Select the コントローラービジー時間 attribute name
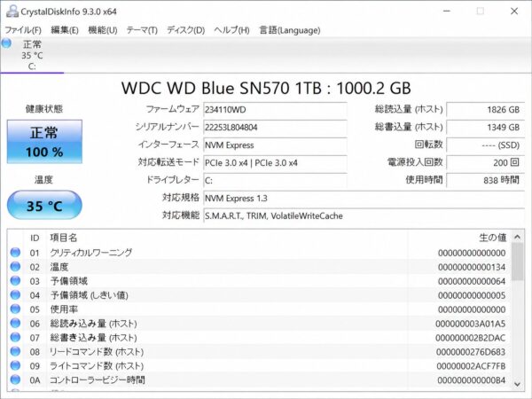Viewport: 532px width, 399px height. tap(98, 380)
